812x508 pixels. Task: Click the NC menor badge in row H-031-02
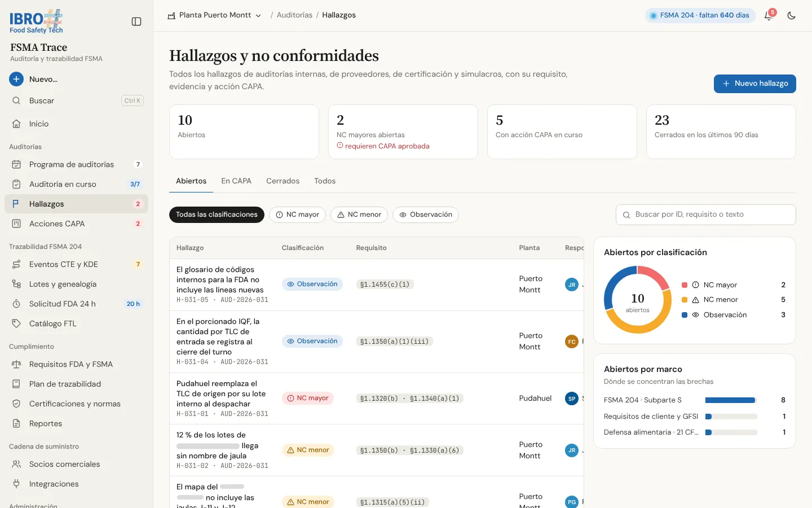tap(308, 450)
